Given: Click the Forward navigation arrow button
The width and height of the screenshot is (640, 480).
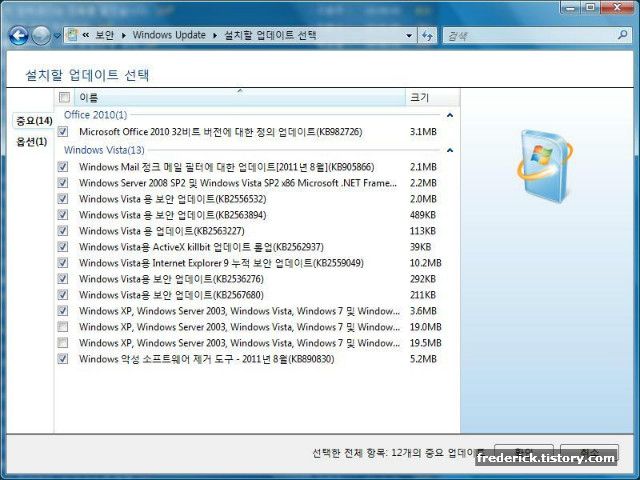Looking at the screenshot, I should pos(41,36).
